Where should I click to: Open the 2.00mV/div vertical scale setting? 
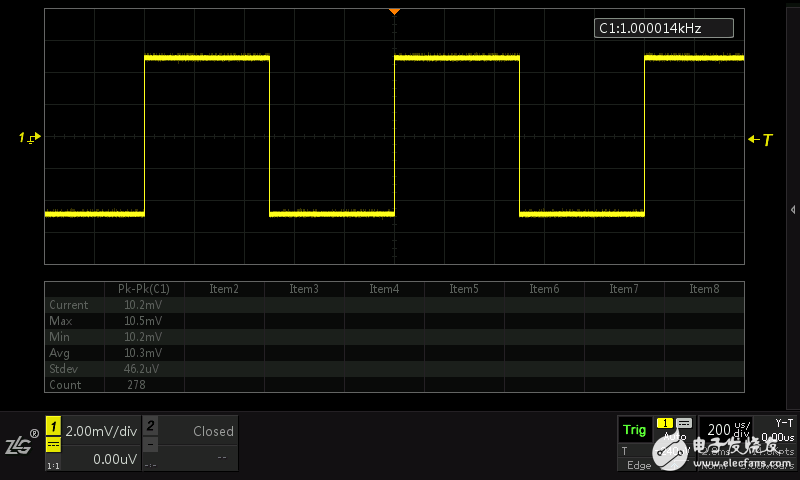[x=99, y=431]
